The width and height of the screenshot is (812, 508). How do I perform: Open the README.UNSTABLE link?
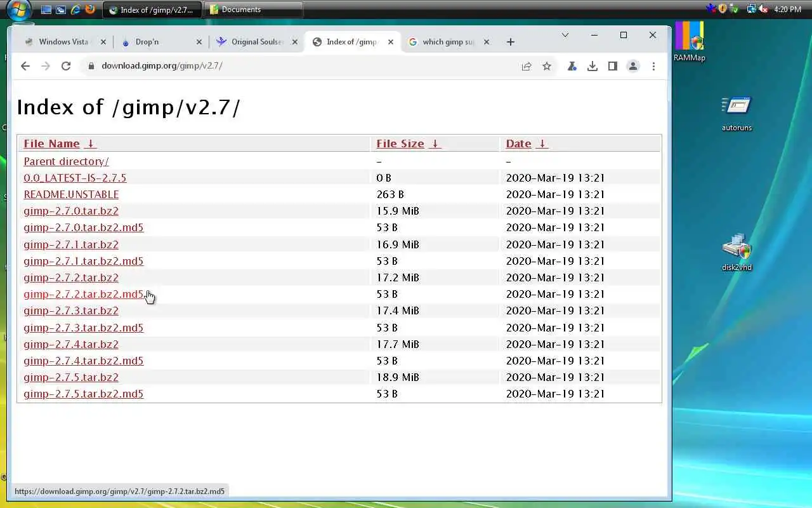[71, 194]
